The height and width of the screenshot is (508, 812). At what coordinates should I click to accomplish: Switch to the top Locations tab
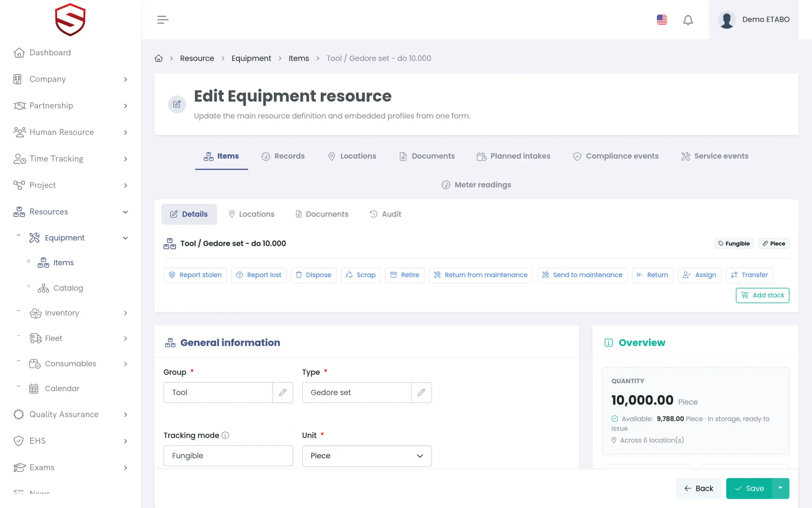352,156
